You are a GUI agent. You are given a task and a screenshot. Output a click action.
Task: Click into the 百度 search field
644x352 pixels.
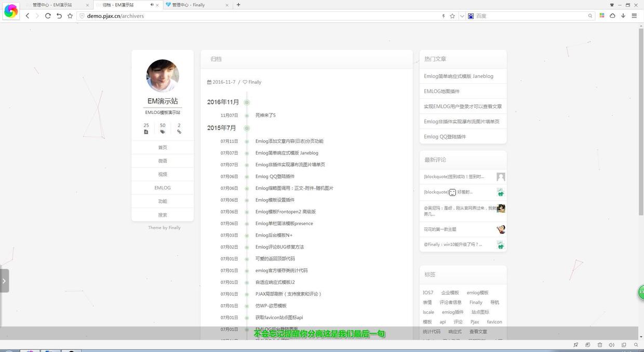click(x=531, y=16)
